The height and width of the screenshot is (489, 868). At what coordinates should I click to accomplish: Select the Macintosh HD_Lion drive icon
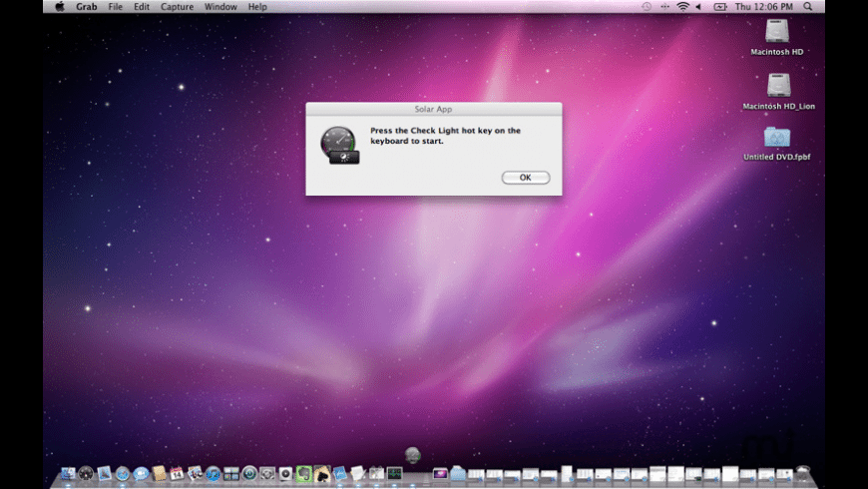tap(778, 85)
